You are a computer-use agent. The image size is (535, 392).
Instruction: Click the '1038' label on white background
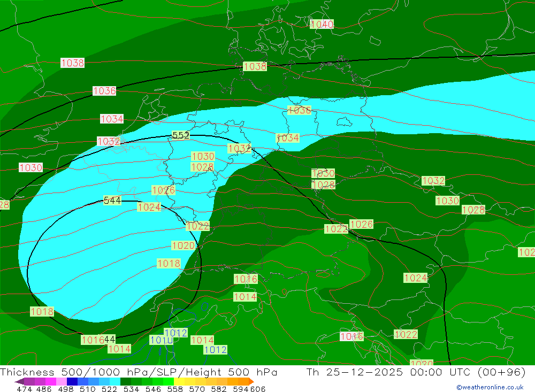coord(72,63)
